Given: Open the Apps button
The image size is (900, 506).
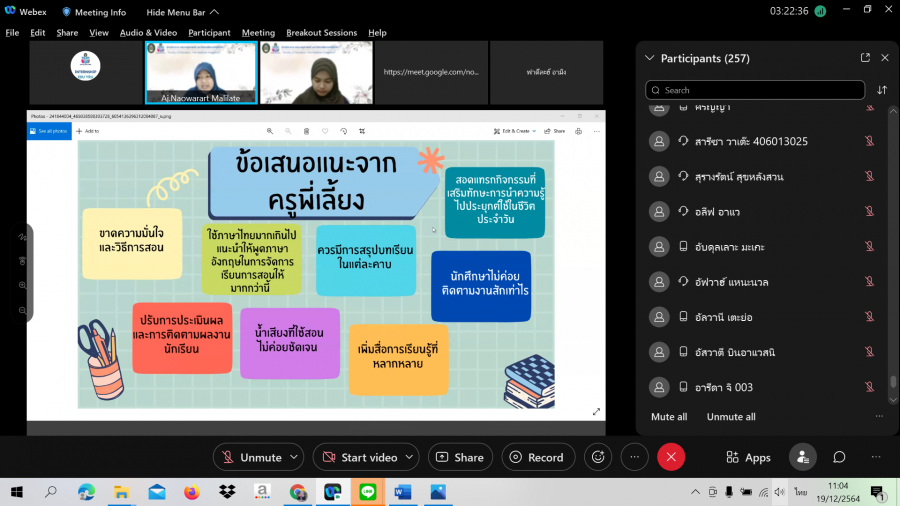Looking at the screenshot, I should (748, 457).
